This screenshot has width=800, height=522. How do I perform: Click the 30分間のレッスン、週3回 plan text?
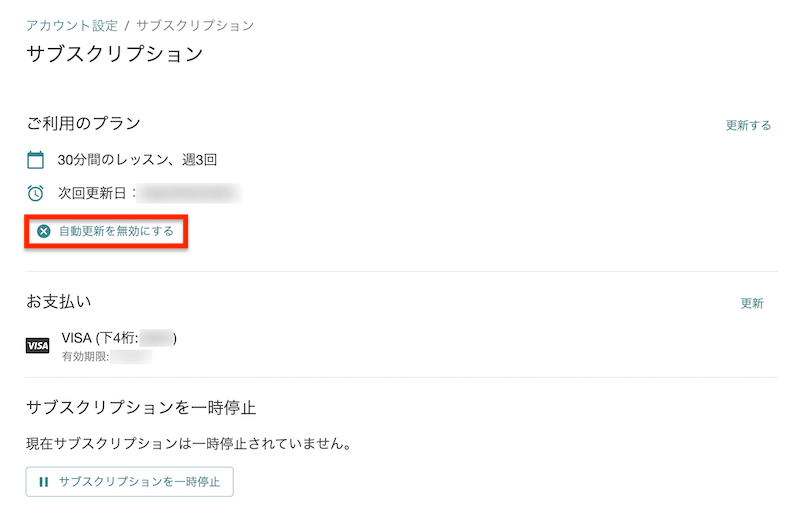[x=137, y=160]
